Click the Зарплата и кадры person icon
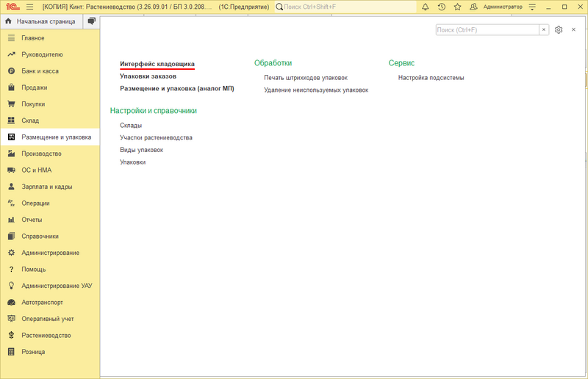Screen dimensions: 588x379 click(11, 187)
